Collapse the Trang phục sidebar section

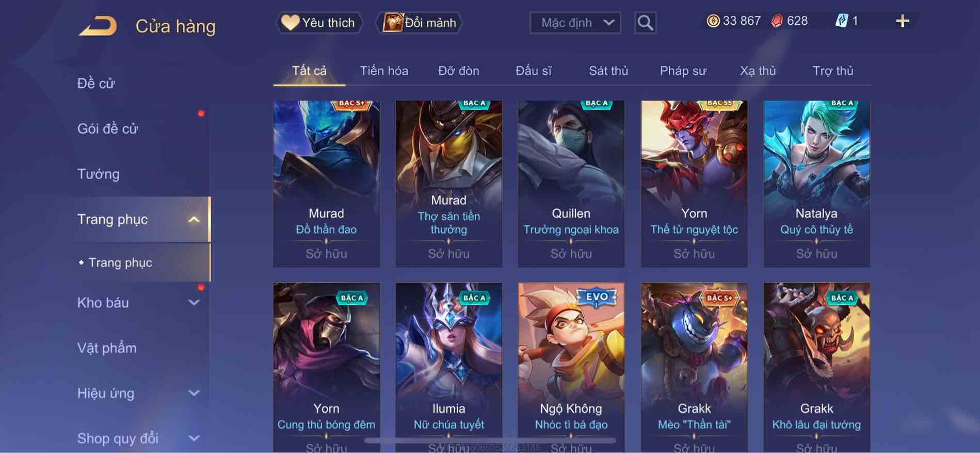194,220
